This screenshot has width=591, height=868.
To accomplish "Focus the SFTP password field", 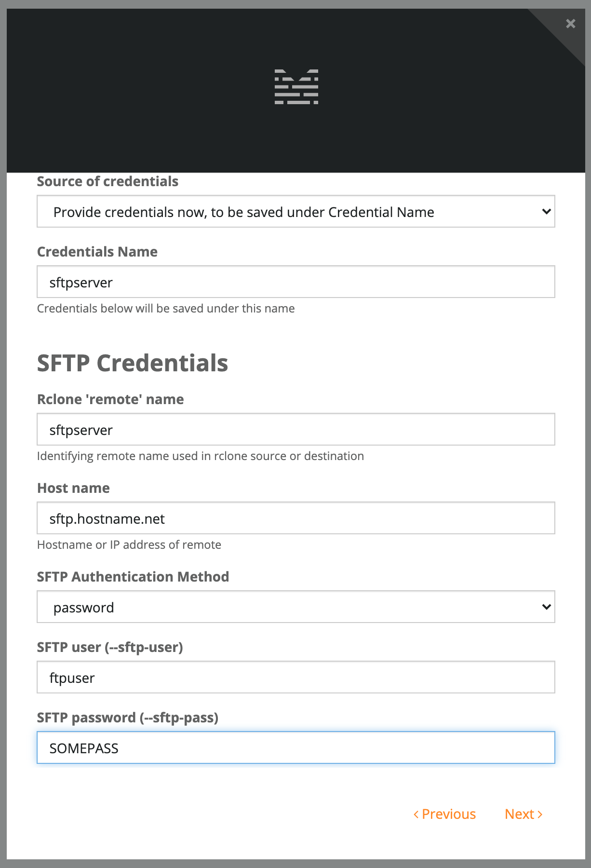I will (296, 747).
